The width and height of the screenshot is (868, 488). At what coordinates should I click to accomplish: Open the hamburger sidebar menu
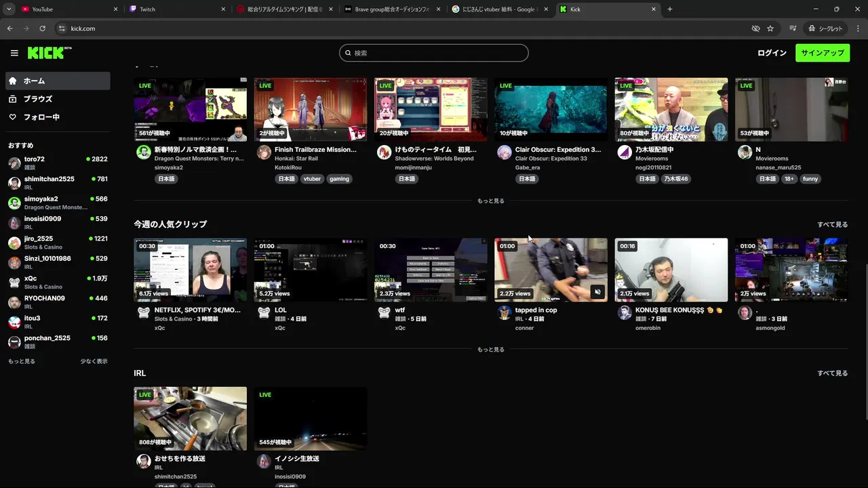point(14,53)
